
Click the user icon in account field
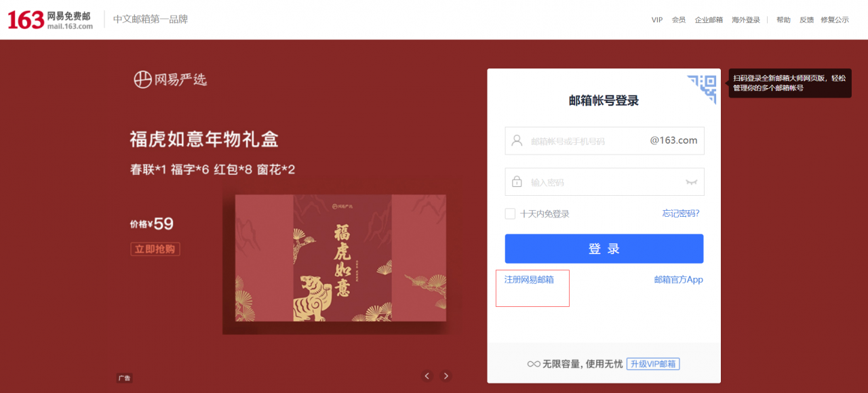coord(517,141)
